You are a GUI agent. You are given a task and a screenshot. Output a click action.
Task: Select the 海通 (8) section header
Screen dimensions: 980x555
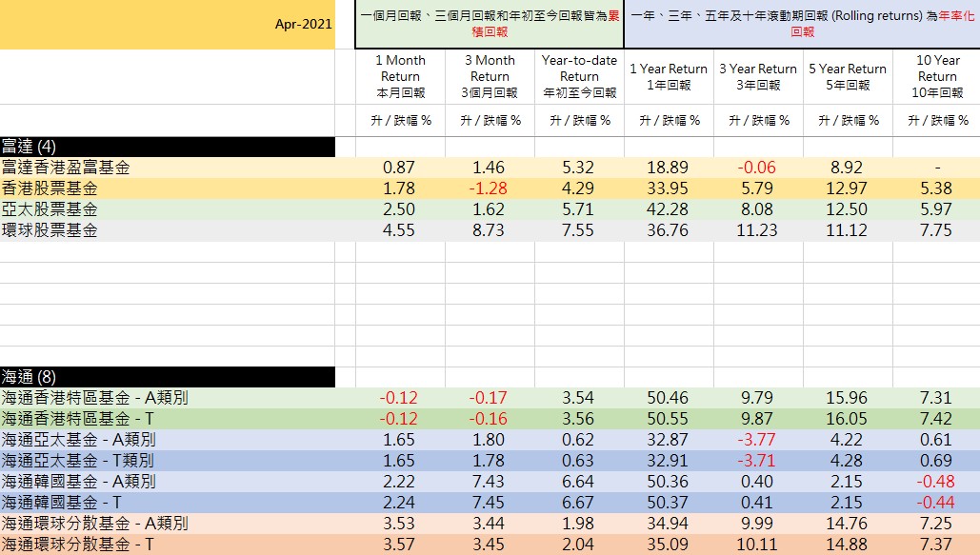pyautogui.click(x=168, y=377)
